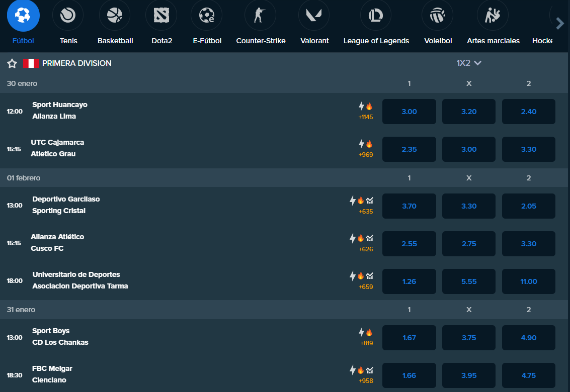The width and height of the screenshot is (570, 392).
Task: Switch to the Counter-Strike tab label
Action: pos(261,41)
